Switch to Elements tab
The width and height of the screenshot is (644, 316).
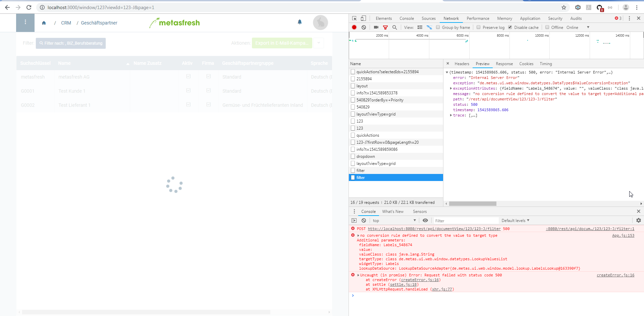(x=384, y=18)
